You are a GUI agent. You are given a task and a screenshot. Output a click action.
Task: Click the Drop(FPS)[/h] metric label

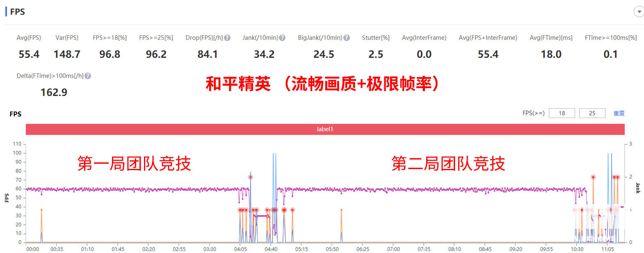pyautogui.click(x=204, y=38)
